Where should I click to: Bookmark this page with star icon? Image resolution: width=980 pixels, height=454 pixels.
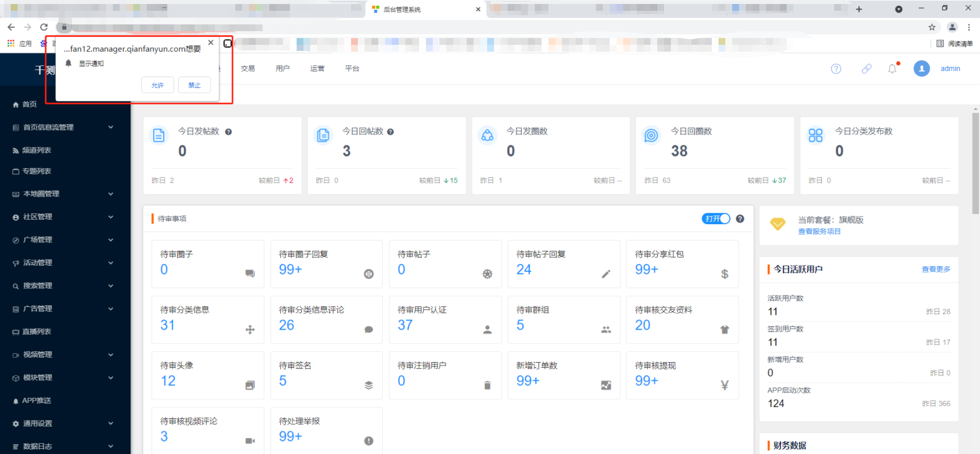(932, 27)
